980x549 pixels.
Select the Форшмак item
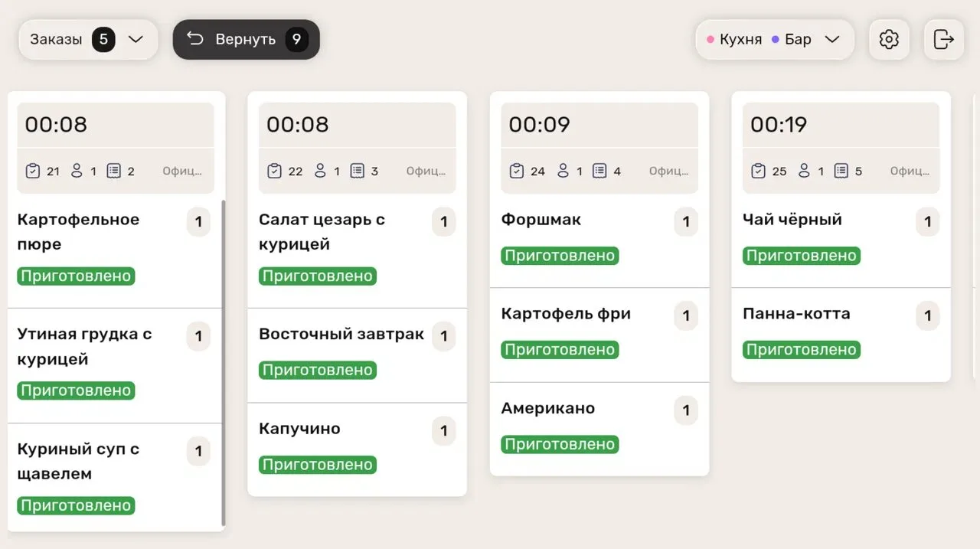(x=599, y=241)
